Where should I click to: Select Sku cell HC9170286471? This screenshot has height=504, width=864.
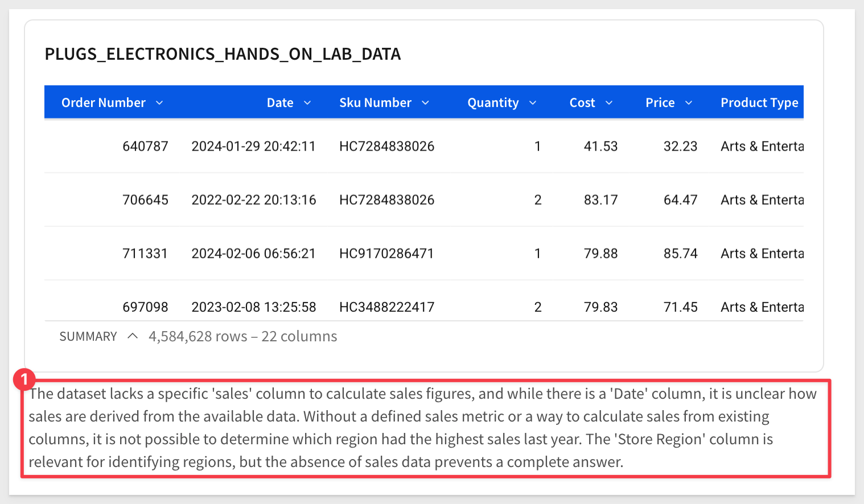[386, 253]
